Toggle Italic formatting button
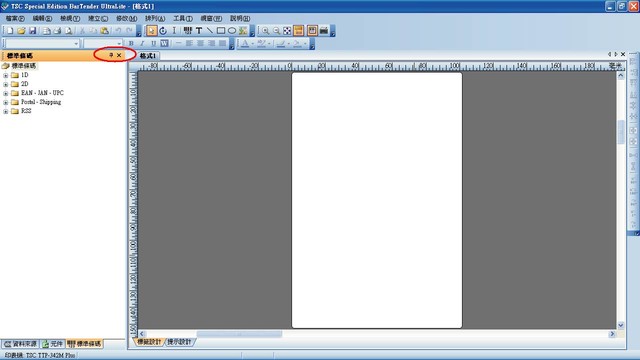This screenshot has width=640, height=360. [x=142, y=43]
